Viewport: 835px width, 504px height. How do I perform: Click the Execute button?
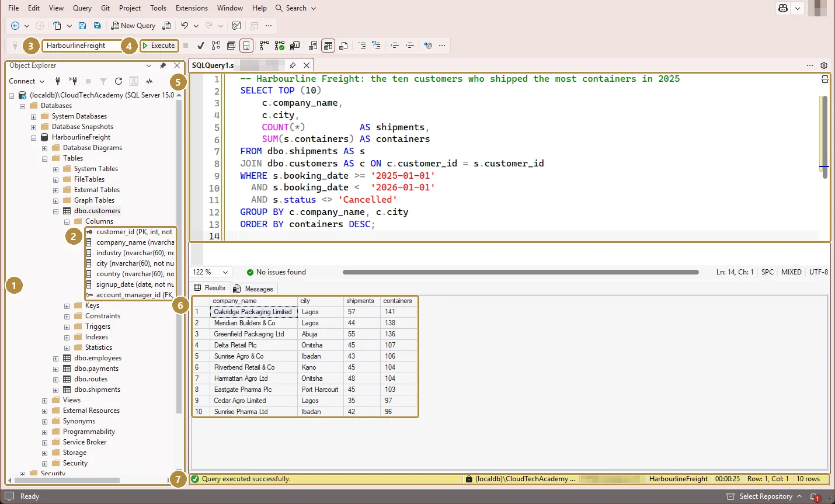pos(159,46)
